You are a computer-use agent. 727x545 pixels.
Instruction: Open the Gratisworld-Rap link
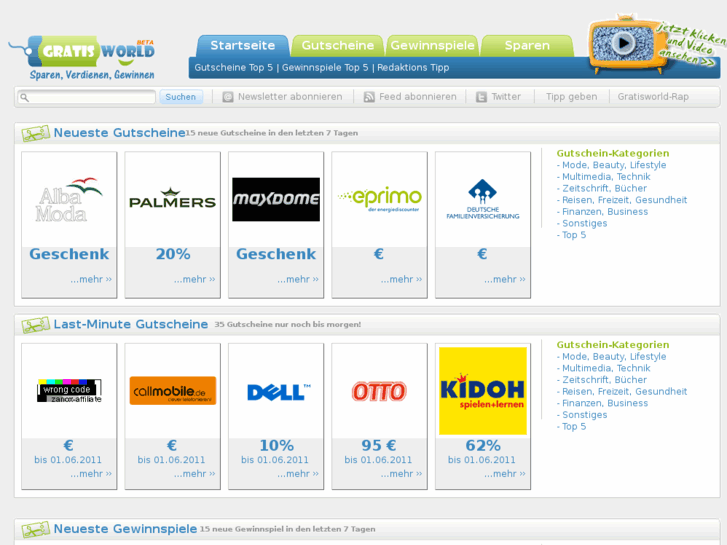[x=653, y=97]
